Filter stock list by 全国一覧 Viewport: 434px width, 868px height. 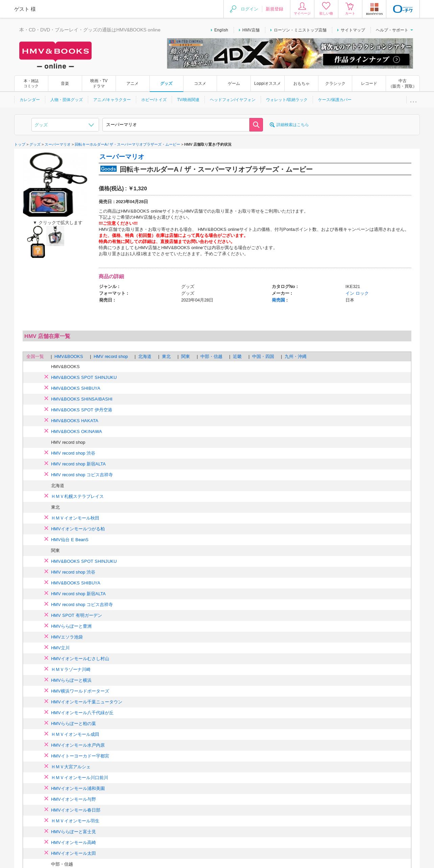pos(35,357)
